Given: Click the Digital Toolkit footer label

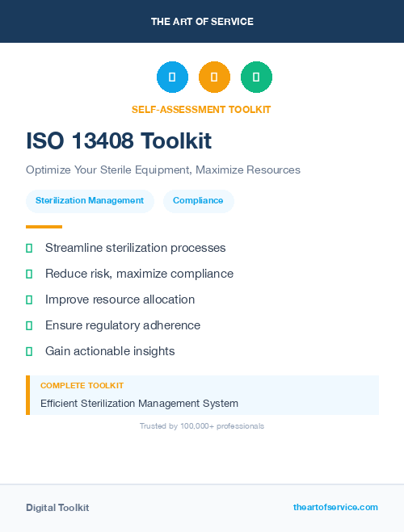Looking at the screenshot, I should [x=57, y=508].
